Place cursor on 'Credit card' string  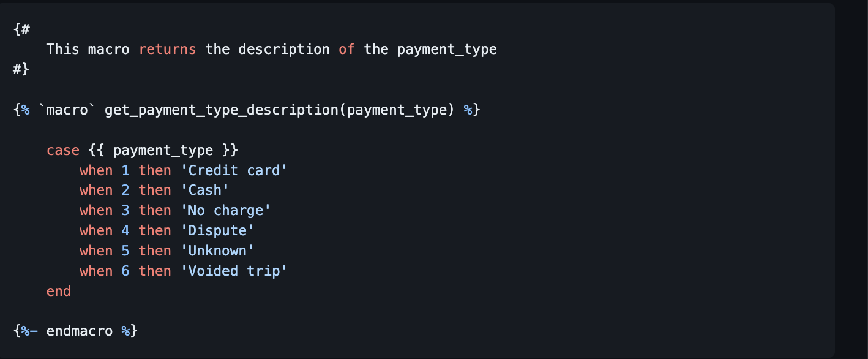point(234,170)
